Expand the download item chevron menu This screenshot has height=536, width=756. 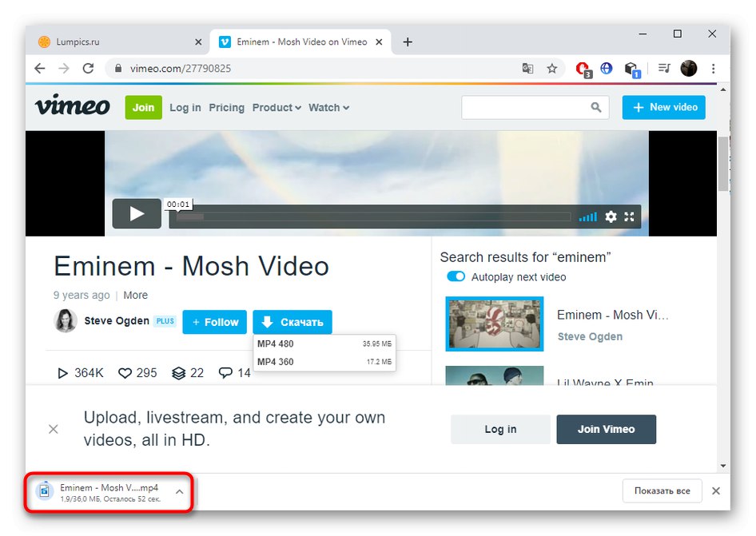[179, 491]
